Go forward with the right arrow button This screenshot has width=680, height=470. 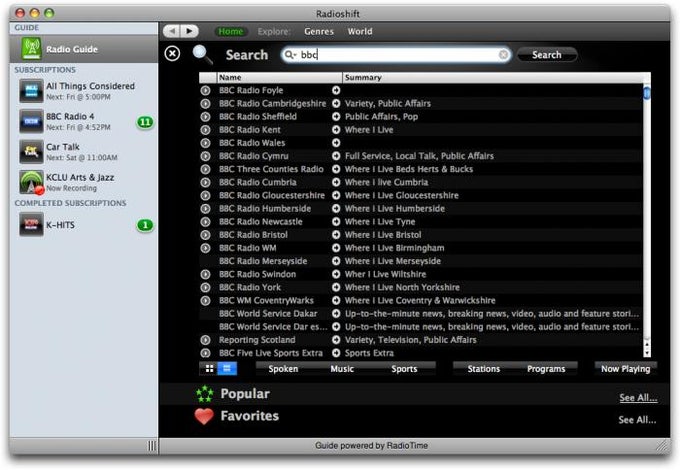point(190,31)
